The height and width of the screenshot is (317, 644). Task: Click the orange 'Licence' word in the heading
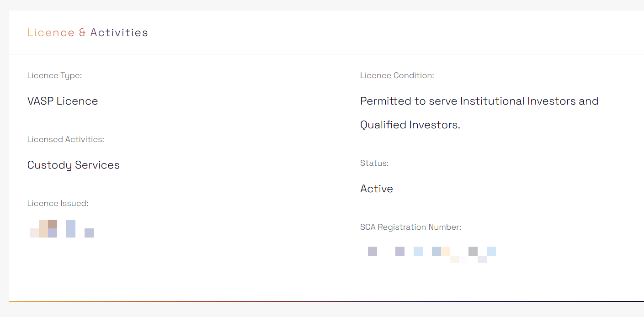[51, 33]
